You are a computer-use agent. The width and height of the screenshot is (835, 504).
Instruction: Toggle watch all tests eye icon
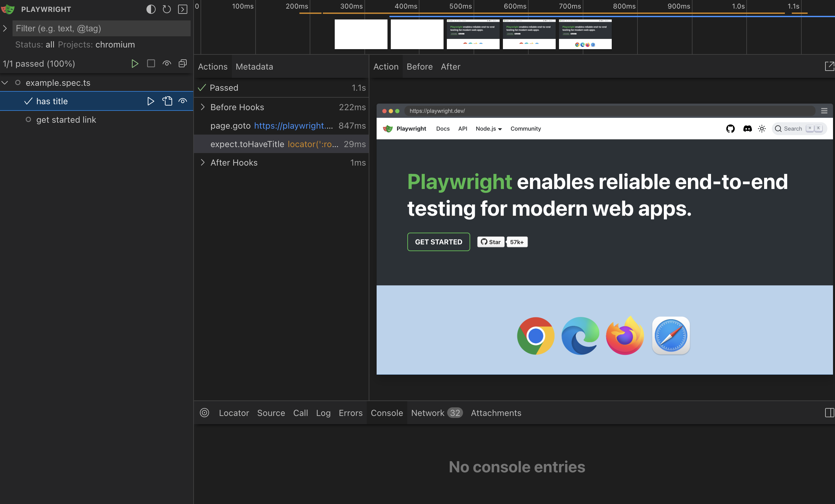tap(167, 63)
